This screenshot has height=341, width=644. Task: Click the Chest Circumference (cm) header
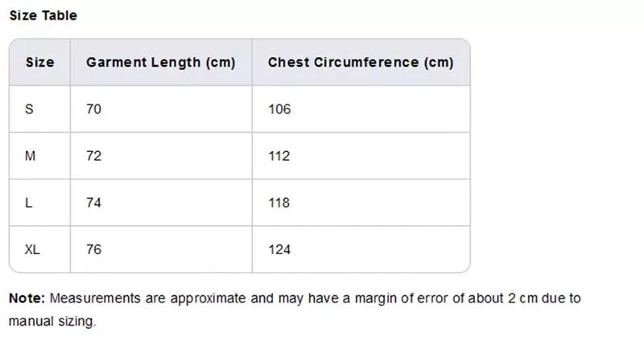pyautogui.click(x=360, y=62)
